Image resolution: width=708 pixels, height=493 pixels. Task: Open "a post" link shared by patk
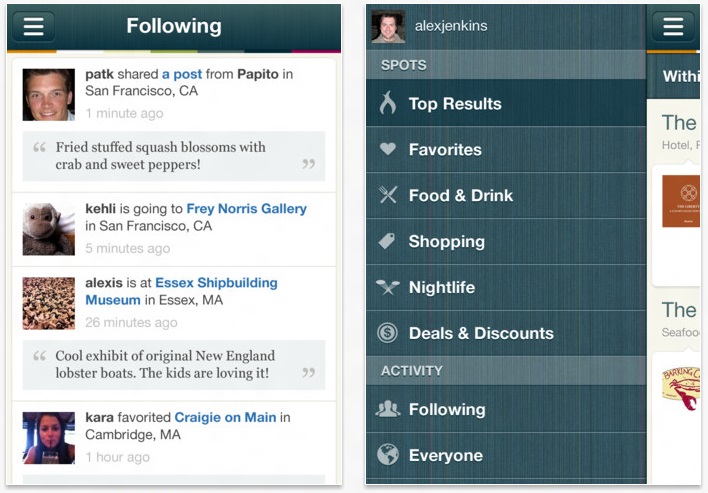181,74
